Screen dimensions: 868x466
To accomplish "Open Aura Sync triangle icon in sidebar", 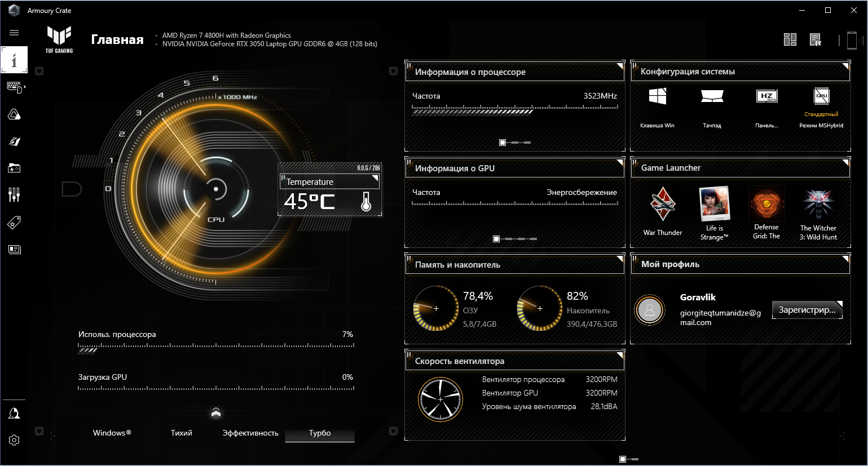I will (x=14, y=114).
